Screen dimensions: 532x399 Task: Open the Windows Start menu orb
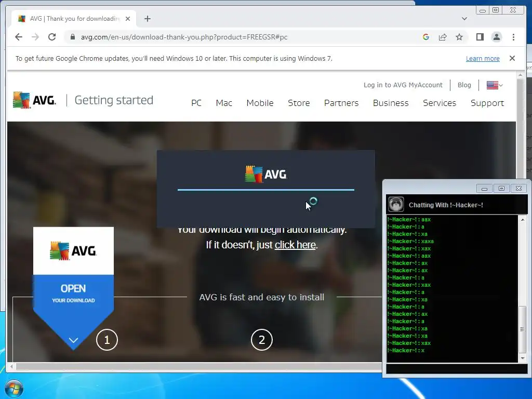(x=14, y=388)
